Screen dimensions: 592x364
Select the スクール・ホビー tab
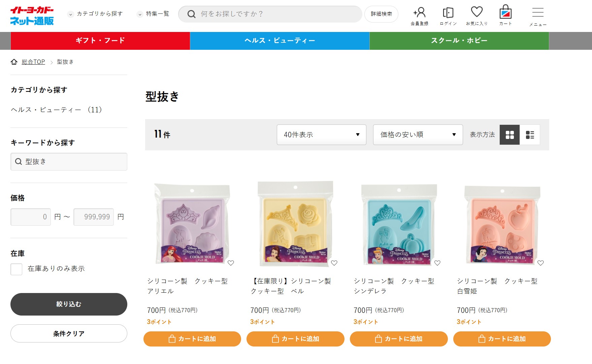coord(459,41)
